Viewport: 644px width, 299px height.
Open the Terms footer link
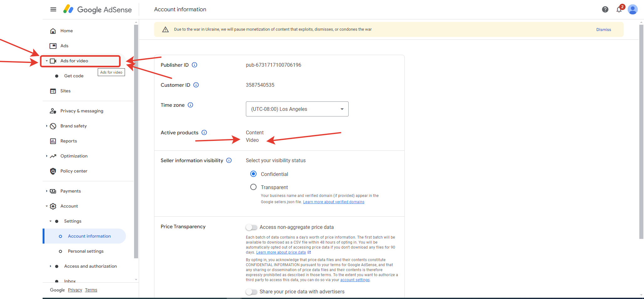click(91, 290)
